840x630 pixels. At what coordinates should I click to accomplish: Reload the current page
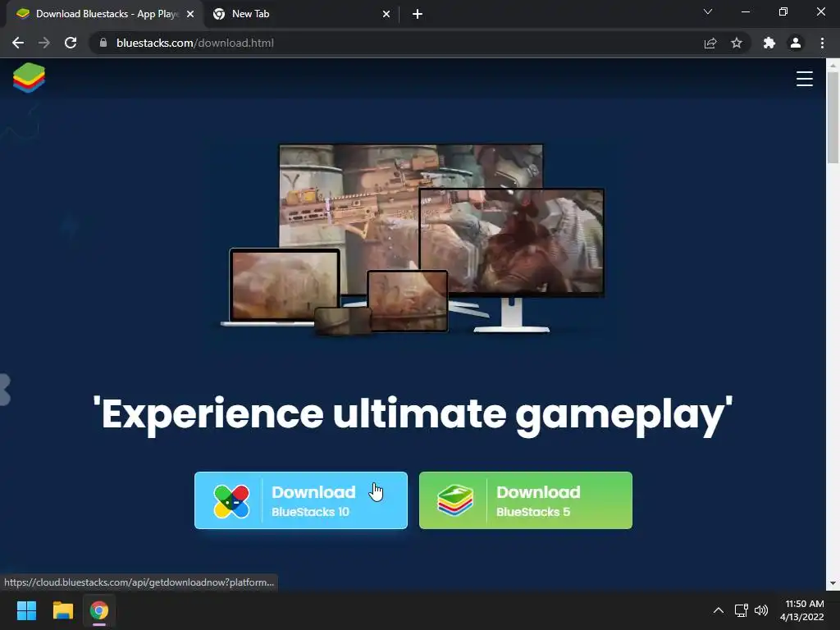[71, 43]
